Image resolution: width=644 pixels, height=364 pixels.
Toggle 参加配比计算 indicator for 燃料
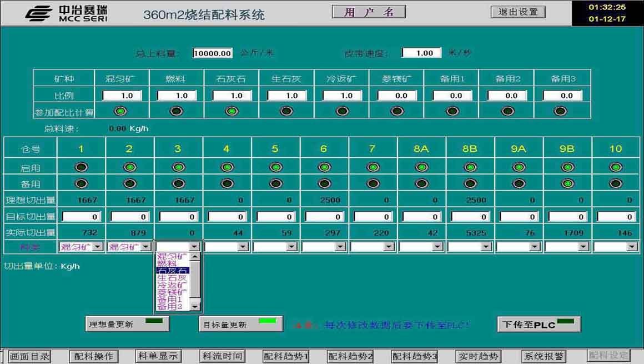175,111
